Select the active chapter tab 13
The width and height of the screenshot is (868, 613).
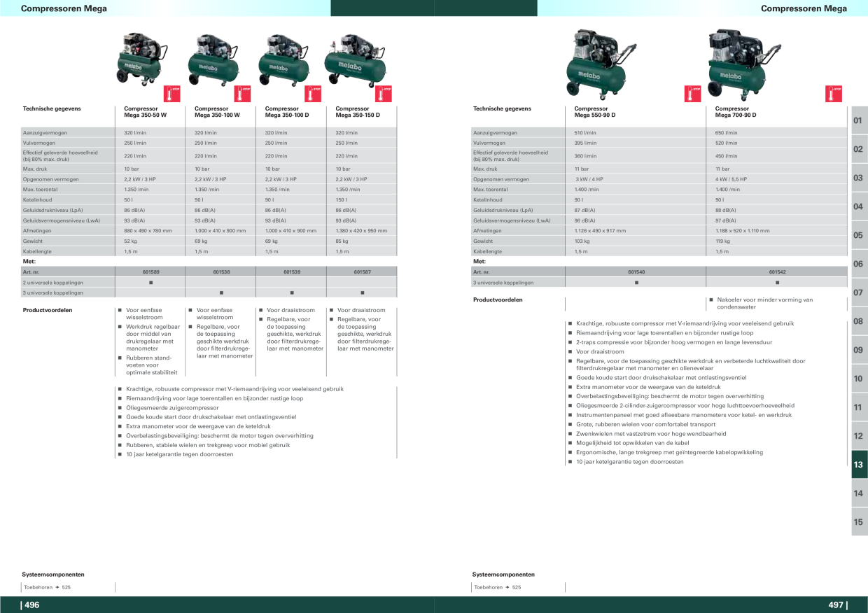point(859,465)
